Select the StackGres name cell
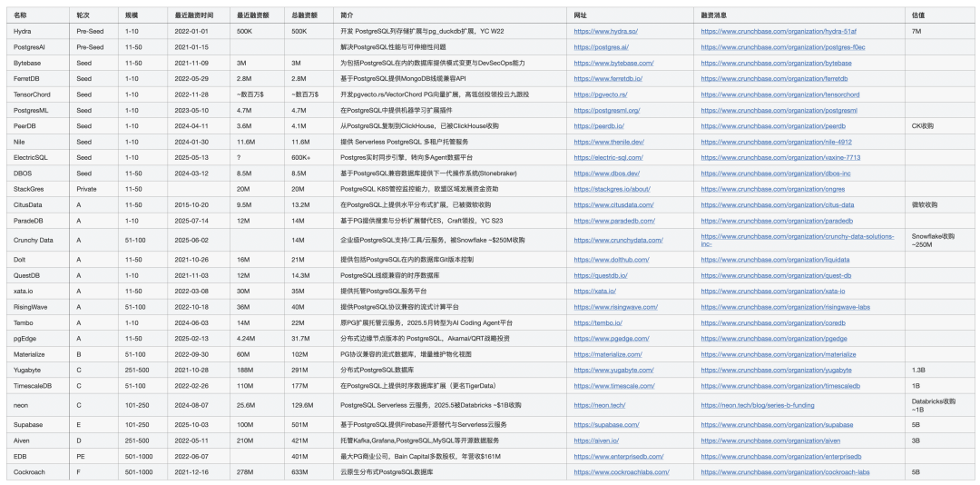Viewport: 980px width, 485px height. 37,189
